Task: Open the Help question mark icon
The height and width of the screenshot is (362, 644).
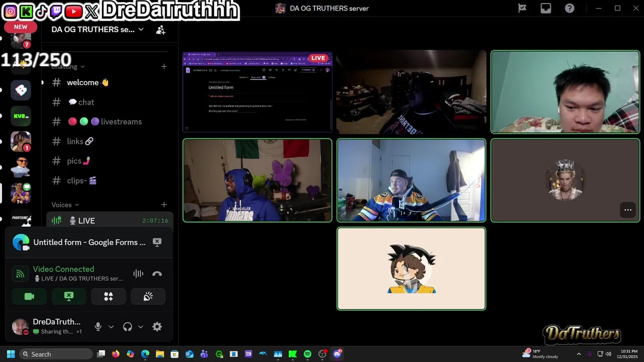Action: pos(570,8)
